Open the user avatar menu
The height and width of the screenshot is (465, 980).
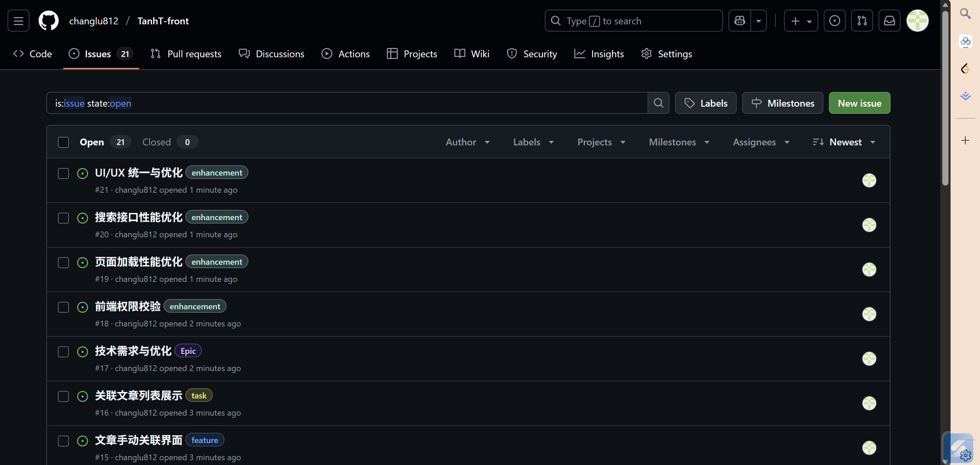tap(917, 21)
